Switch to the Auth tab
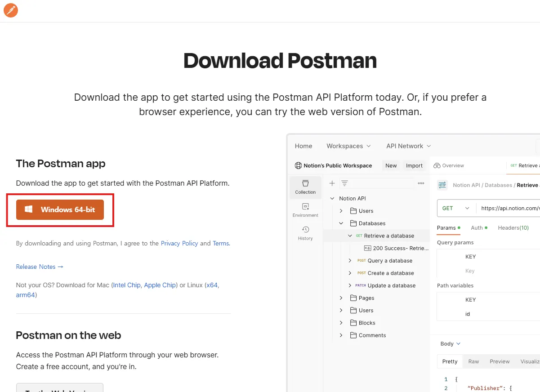Viewport: 540px width, 392px height. [479, 228]
